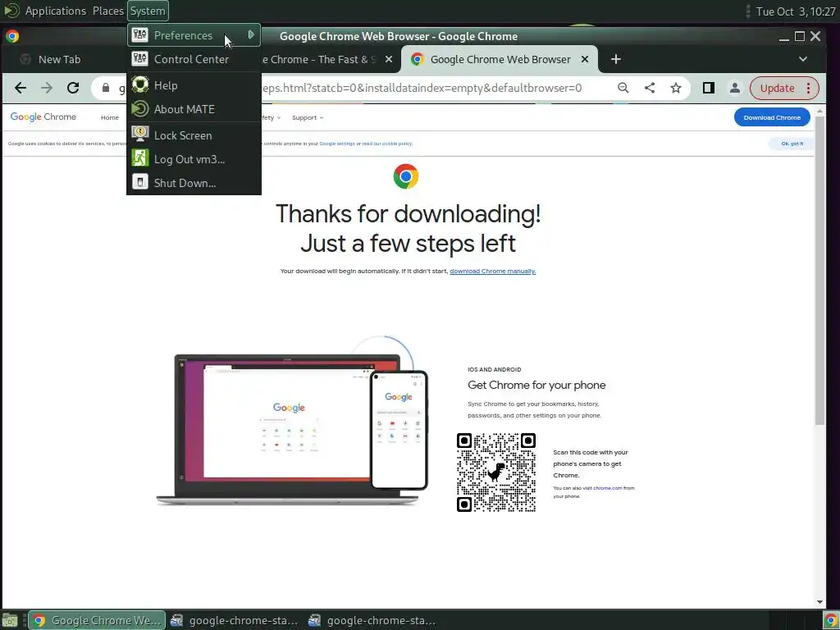Activate Google Chrome We... taskbar button
Image resolution: width=840 pixels, height=630 pixels.
[97, 620]
